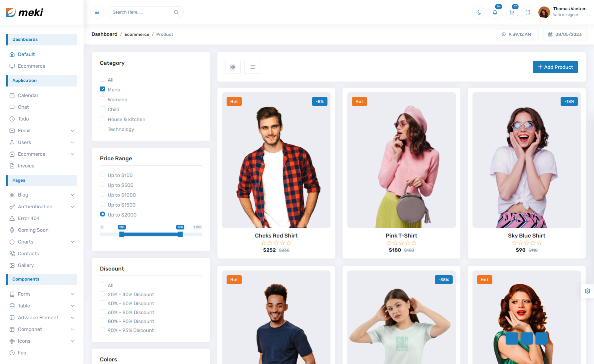Uncheck the Mens category checkbox
Viewport: 594px width, 364px height.
tap(102, 89)
